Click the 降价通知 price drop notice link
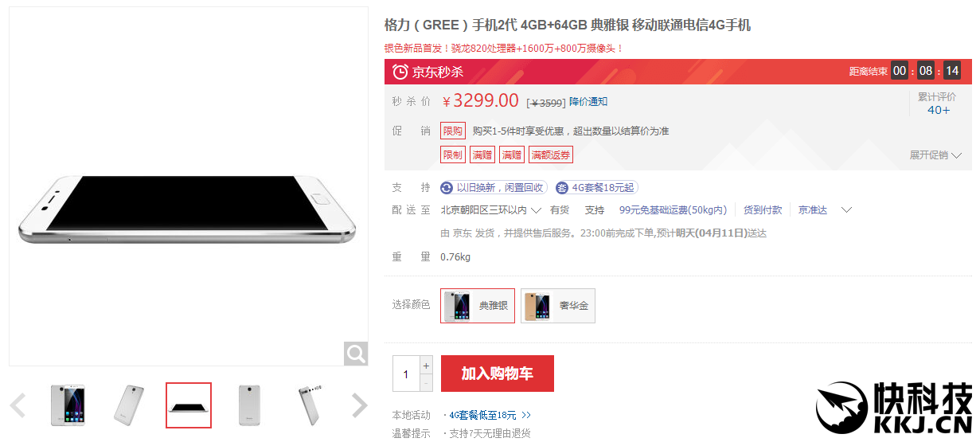The width and height of the screenshot is (980, 442). tap(588, 101)
